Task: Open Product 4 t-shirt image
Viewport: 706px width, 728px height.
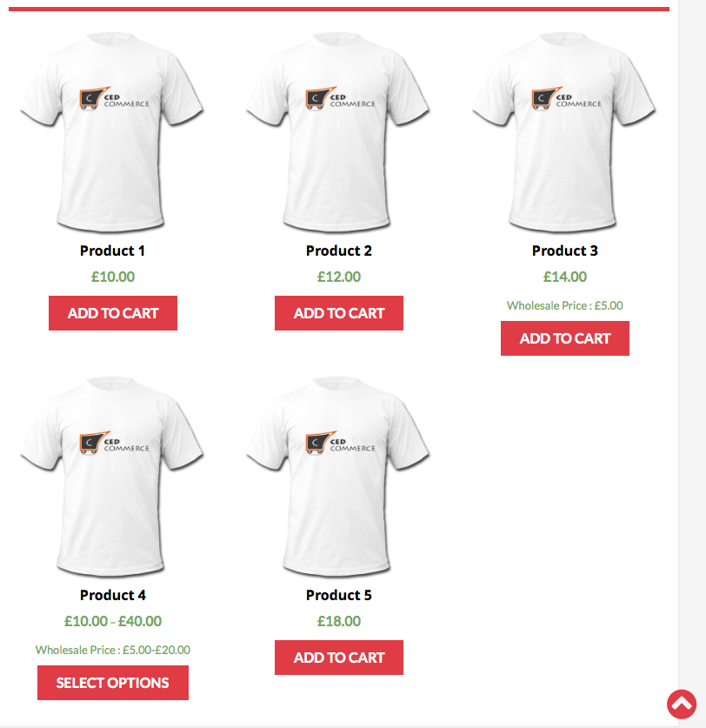Action: tap(112, 477)
